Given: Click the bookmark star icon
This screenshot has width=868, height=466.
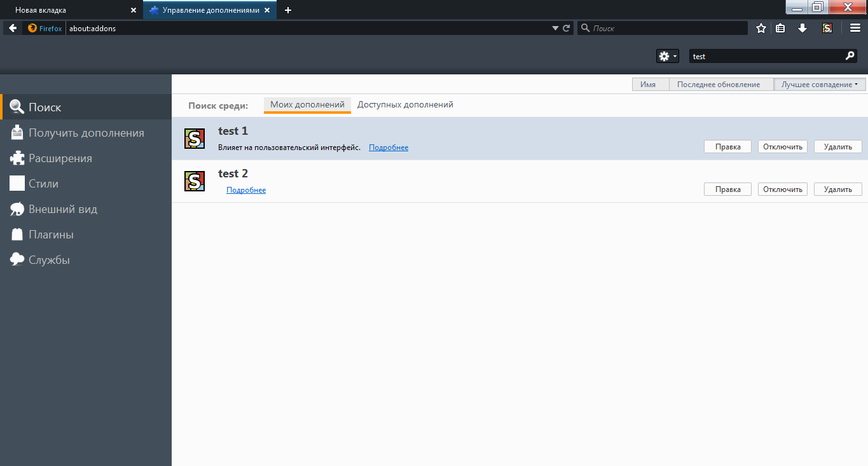Looking at the screenshot, I should click(761, 28).
